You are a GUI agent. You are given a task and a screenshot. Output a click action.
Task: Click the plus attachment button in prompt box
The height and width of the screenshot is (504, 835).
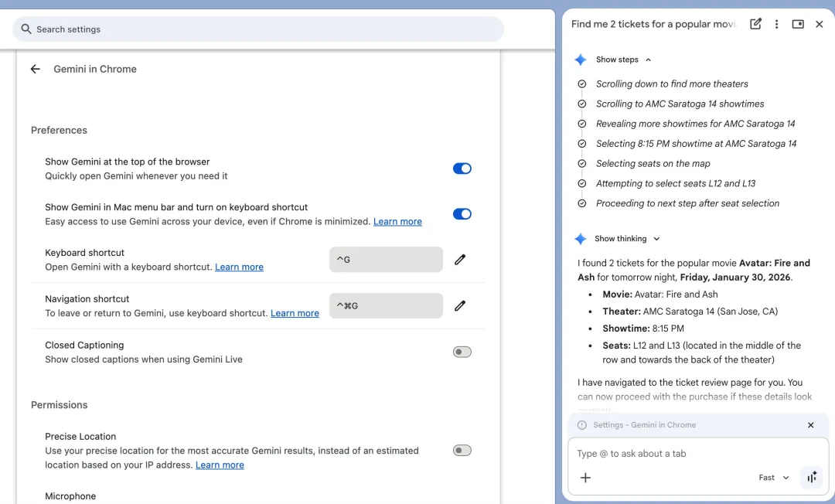pos(585,478)
